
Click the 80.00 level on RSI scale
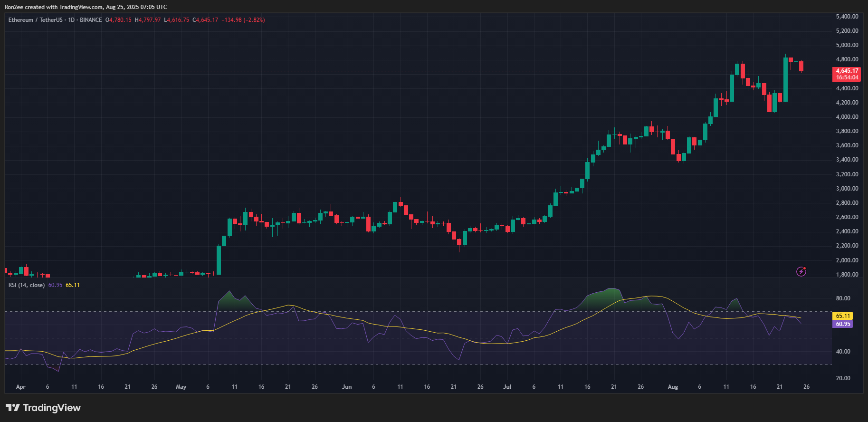coord(843,298)
